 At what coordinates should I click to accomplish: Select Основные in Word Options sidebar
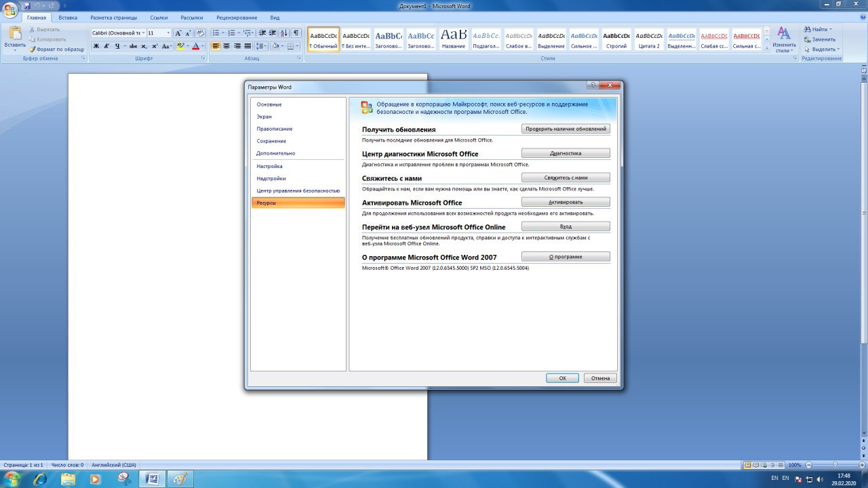point(298,104)
